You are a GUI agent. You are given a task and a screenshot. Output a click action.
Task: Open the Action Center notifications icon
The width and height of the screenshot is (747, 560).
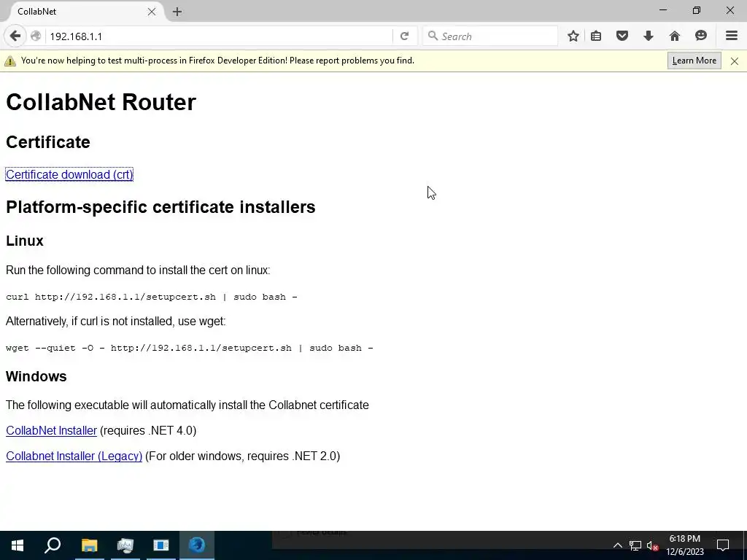pos(723,545)
